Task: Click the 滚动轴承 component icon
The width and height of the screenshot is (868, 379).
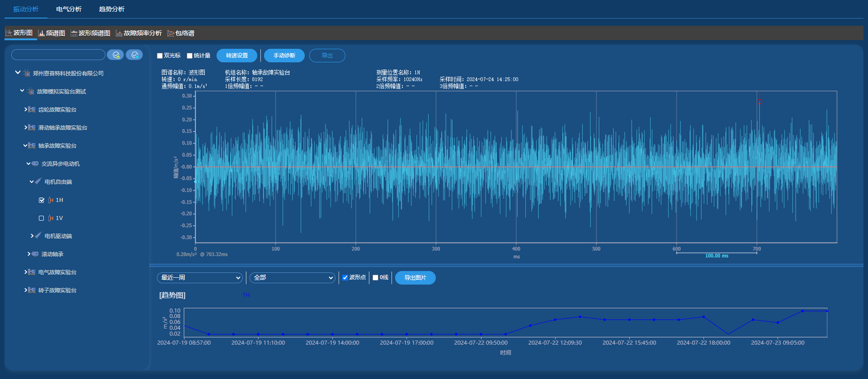Action: click(x=35, y=254)
